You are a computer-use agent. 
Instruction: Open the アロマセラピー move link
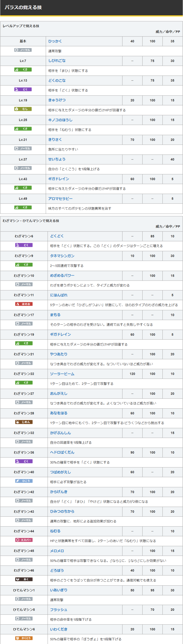click(60, 199)
